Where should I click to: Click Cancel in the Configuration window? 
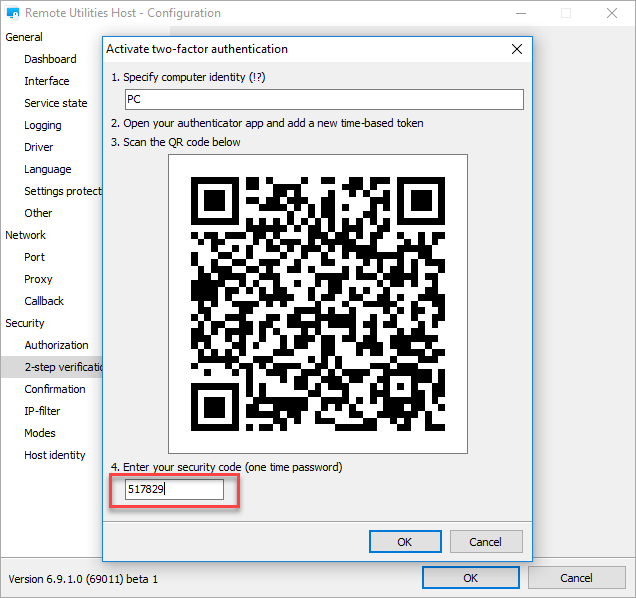pos(576,578)
